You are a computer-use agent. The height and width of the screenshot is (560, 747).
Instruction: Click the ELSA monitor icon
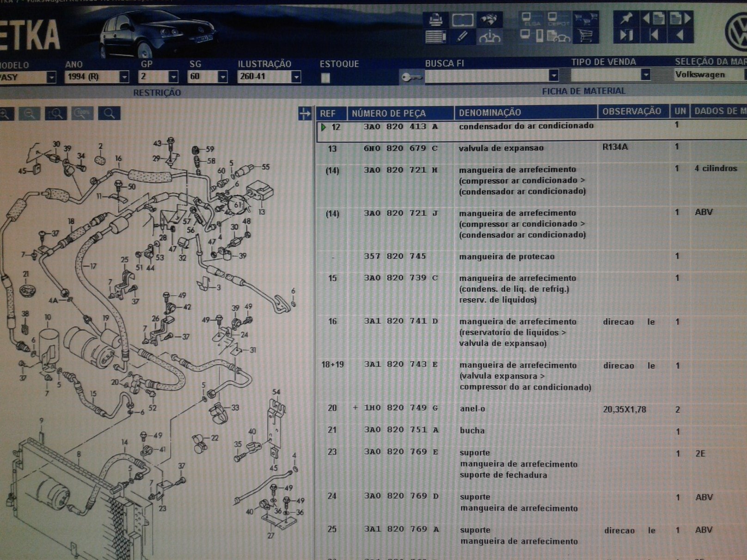[x=531, y=20]
